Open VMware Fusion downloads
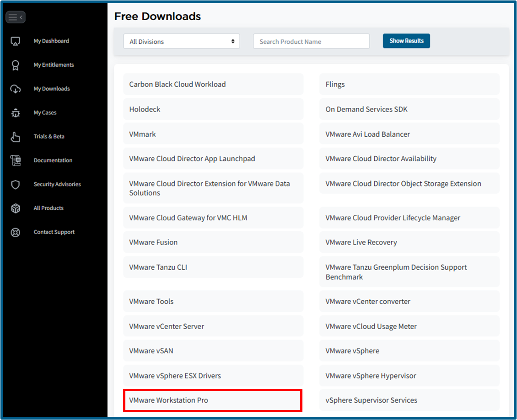 pos(213,242)
